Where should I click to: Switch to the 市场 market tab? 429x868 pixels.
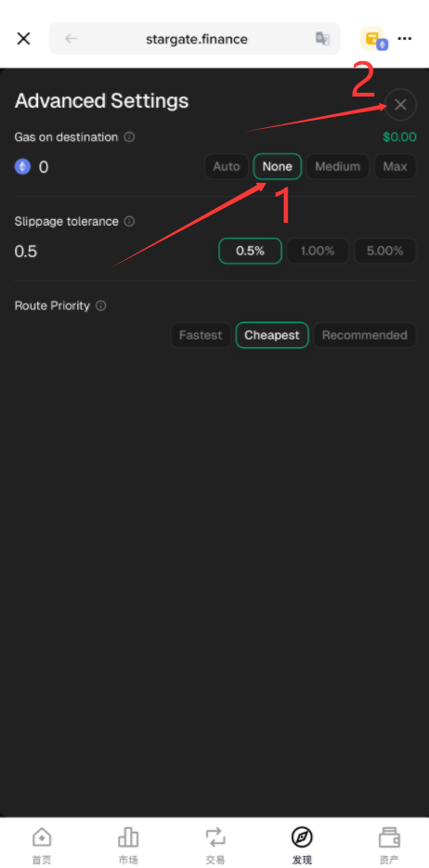(128, 846)
